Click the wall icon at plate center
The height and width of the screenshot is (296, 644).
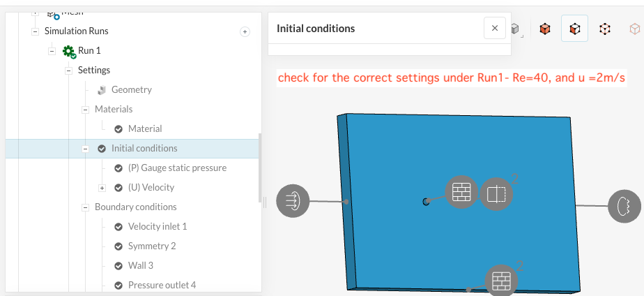tap(461, 193)
